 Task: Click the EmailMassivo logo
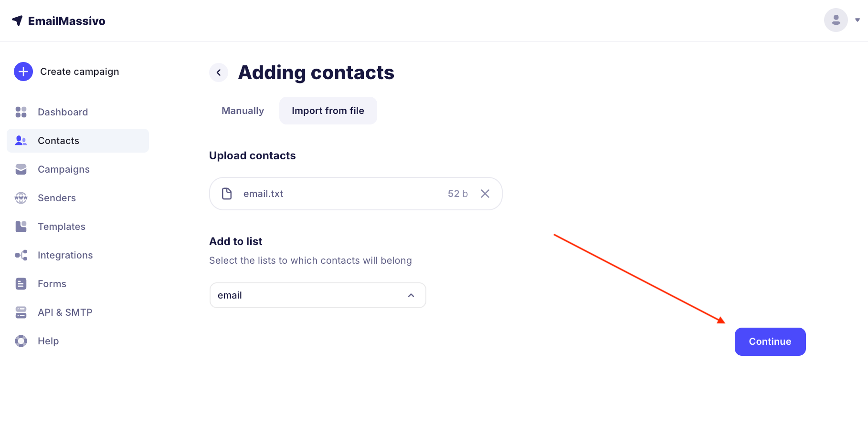59,21
